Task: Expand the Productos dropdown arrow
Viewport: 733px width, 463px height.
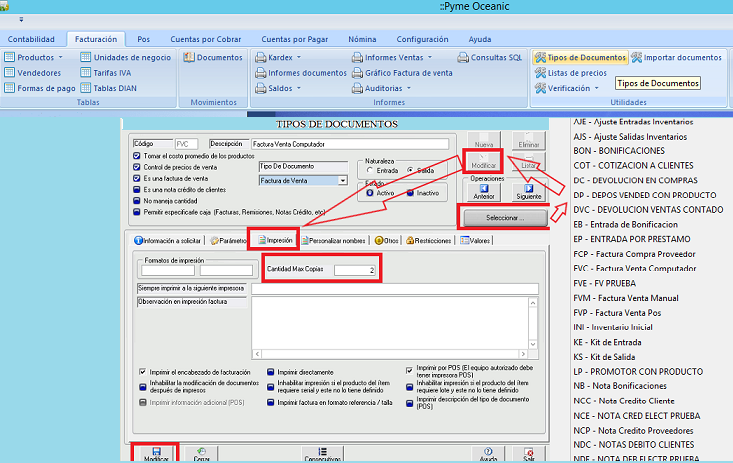Action: click(x=60, y=58)
